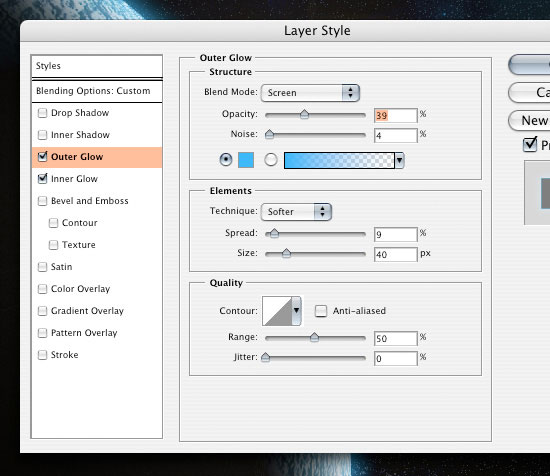Open the gradient picker dropdown arrow
550x476 pixels.
(399, 161)
